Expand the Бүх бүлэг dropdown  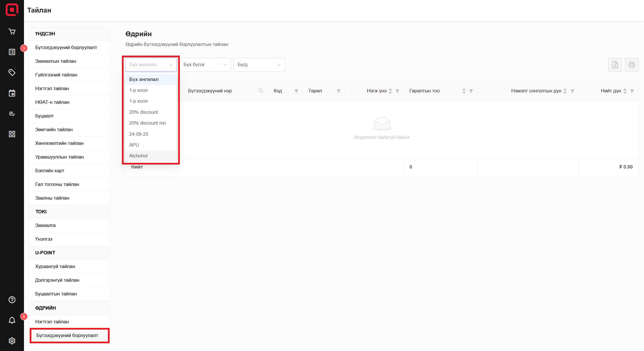point(205,65)
